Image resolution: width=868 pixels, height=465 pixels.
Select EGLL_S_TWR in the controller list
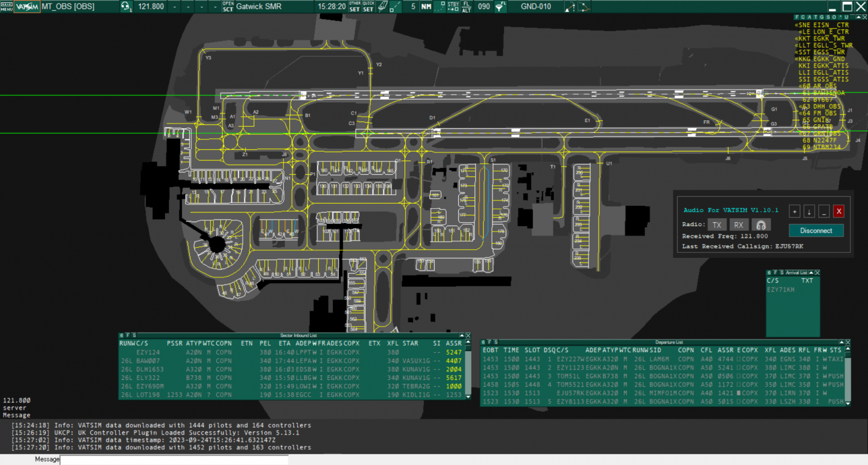[825, 45]
